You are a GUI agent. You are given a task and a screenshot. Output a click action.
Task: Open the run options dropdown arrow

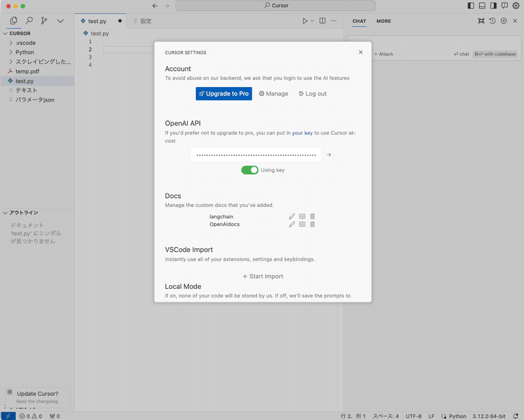(312, 21)
